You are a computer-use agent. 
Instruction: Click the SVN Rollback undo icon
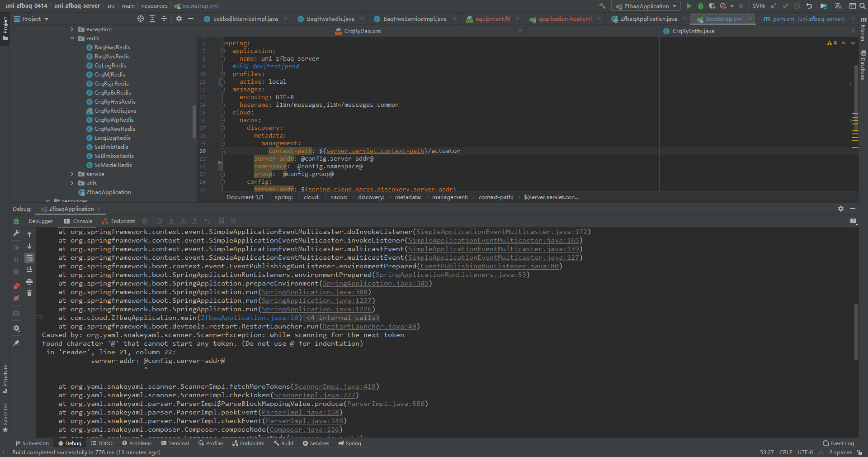point(809,6)
